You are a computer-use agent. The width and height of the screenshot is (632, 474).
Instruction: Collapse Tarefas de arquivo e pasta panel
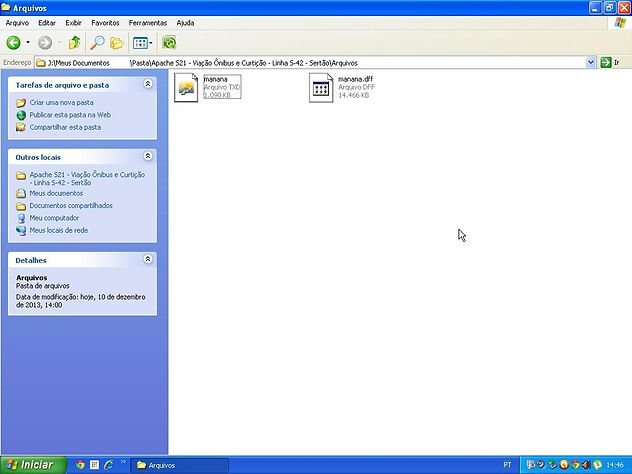click(x=148, y=84)
